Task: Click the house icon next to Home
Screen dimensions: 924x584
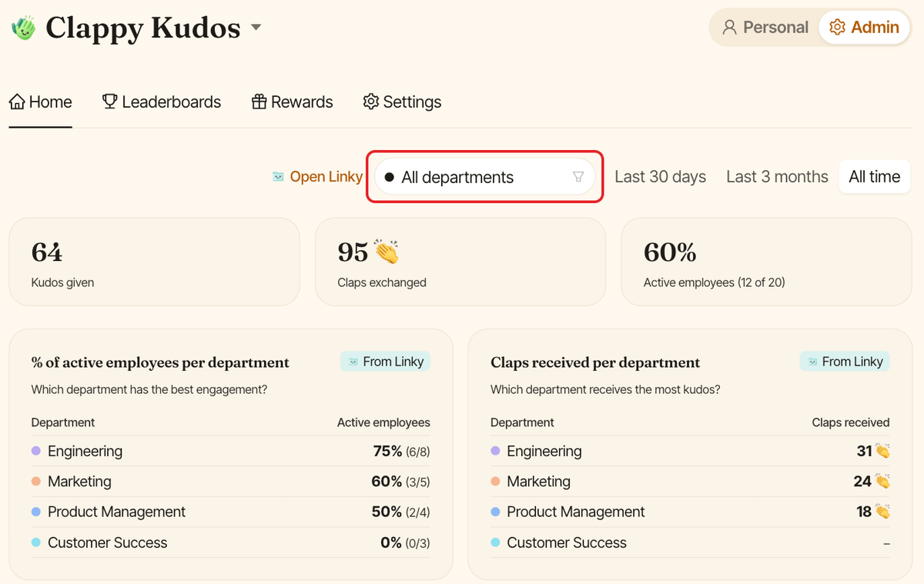Action: pyautogui.click(x=17, y=102)
